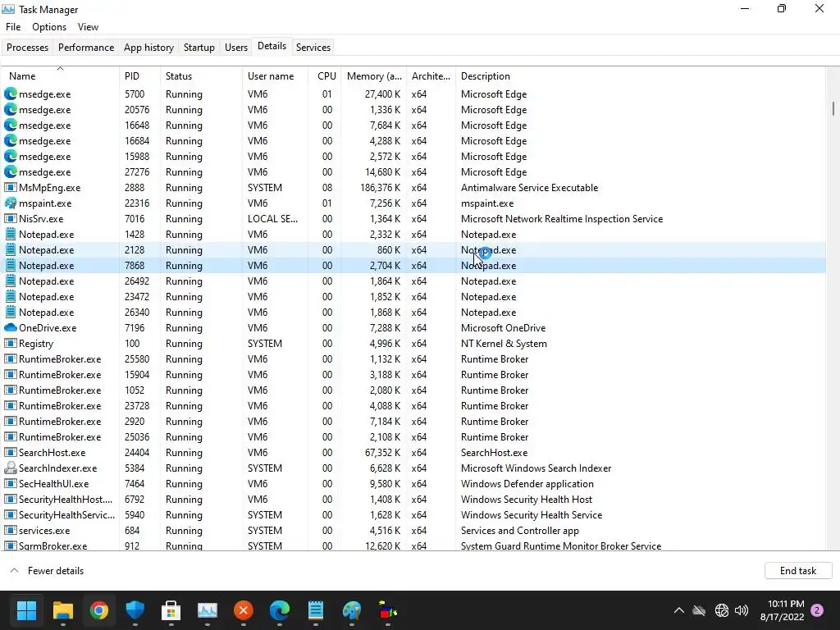
Task: Click PID 23472 cell
Action: pos(137,296)
